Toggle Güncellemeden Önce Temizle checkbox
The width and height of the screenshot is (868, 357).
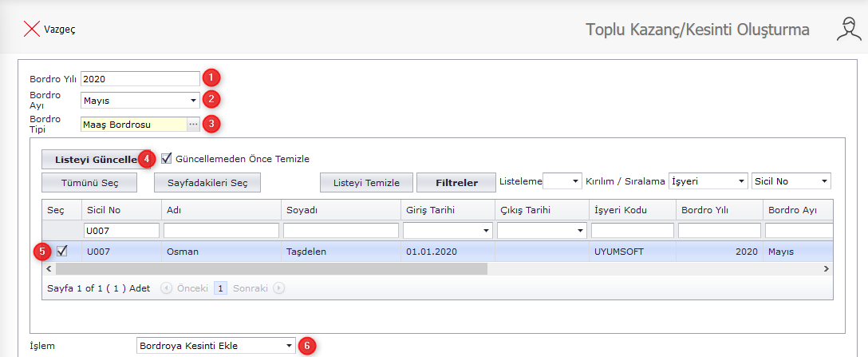(x=167, y=158)
